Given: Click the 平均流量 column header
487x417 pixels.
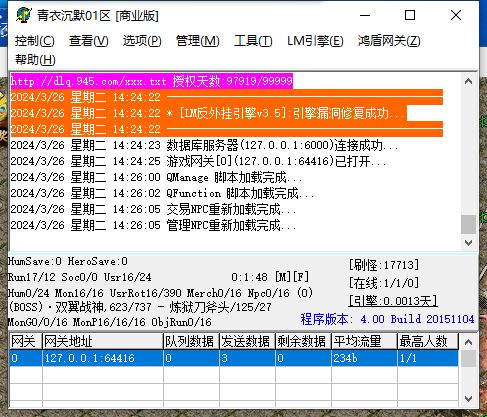Looking at the screenshot, I should (364, 341).
